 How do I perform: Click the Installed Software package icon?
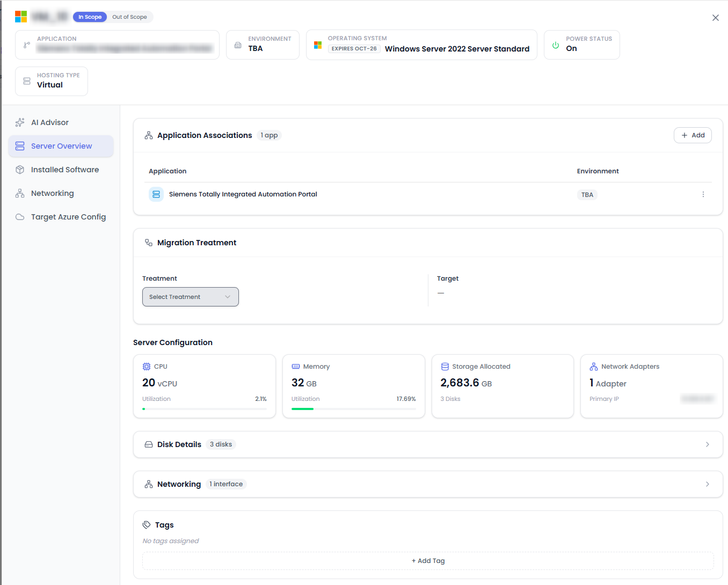[20, 170]
